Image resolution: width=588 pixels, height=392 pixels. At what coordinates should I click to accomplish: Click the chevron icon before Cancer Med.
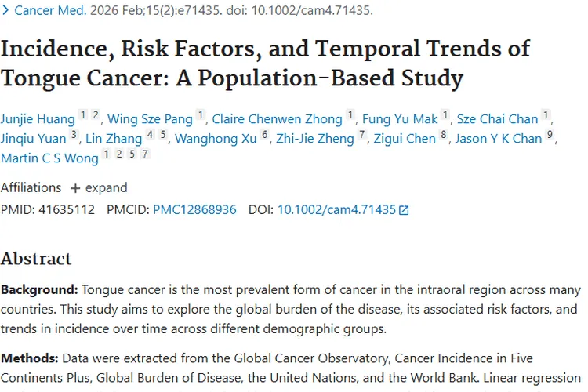point(6,11)
